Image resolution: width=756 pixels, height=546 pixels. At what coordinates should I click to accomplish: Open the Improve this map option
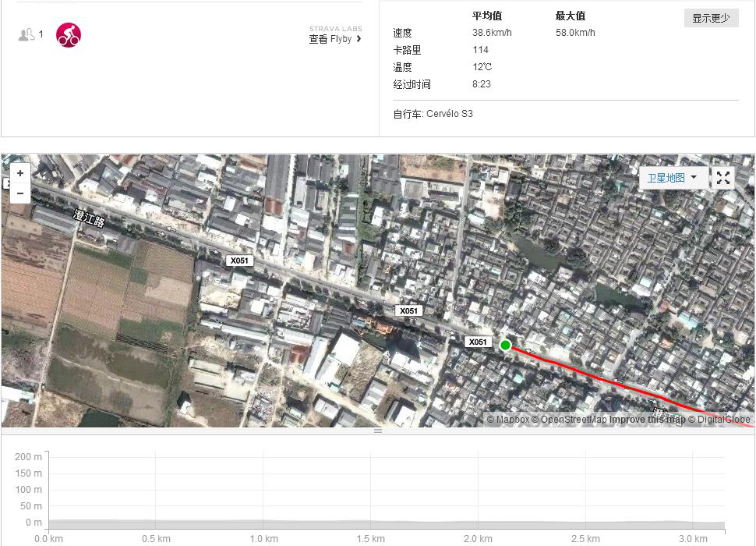646,420
